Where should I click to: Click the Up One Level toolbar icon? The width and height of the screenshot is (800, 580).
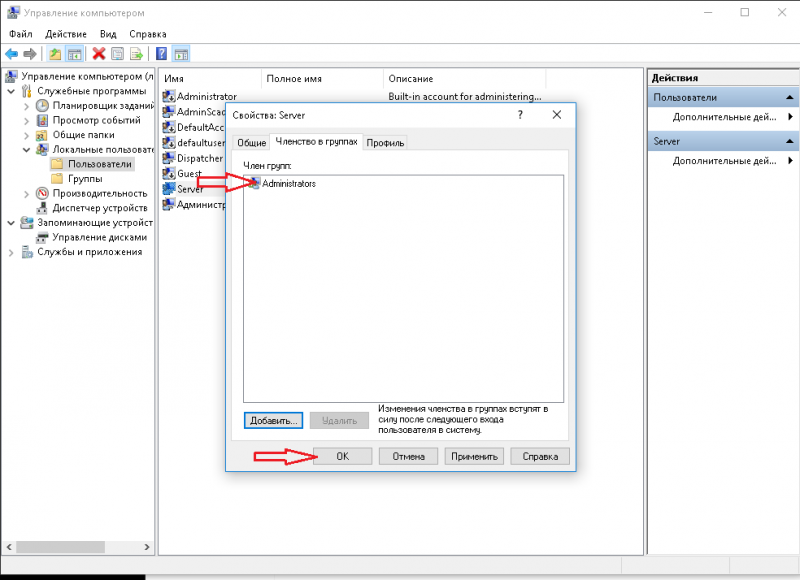[x=55, y=54]
